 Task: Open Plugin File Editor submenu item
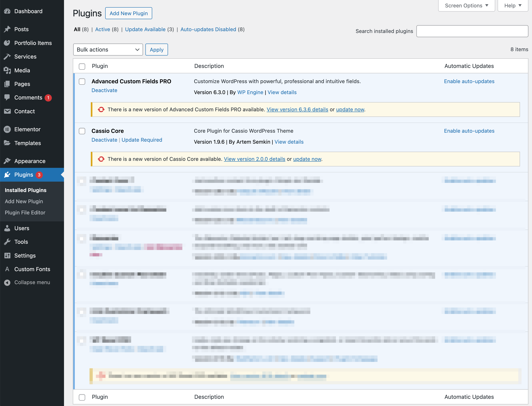(x=25, y=212)
